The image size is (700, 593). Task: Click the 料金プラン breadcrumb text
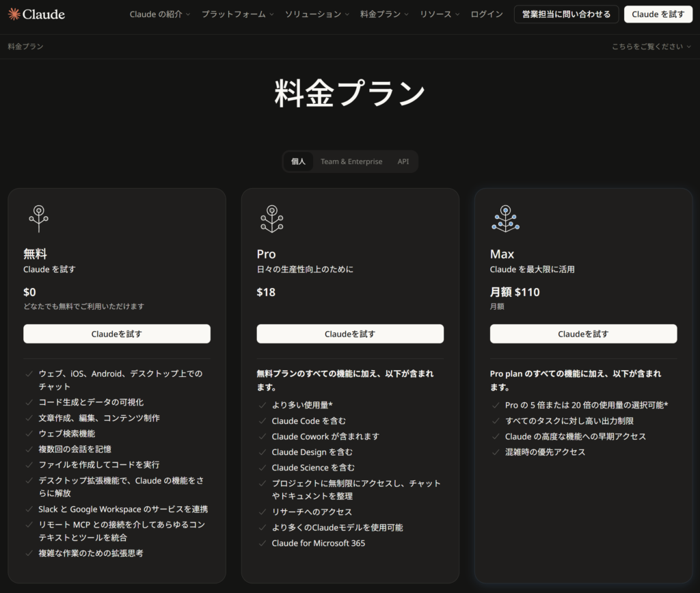point(25,47)
